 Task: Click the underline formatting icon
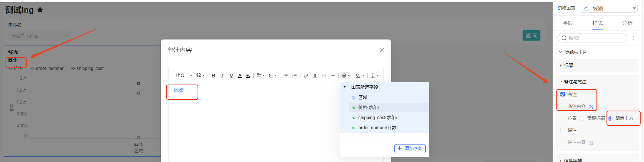(231, 76)
